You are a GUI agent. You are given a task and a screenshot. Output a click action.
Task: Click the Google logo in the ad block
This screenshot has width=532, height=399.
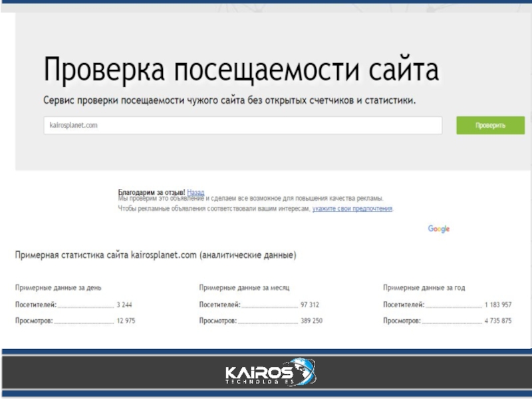tap(439, 229)
